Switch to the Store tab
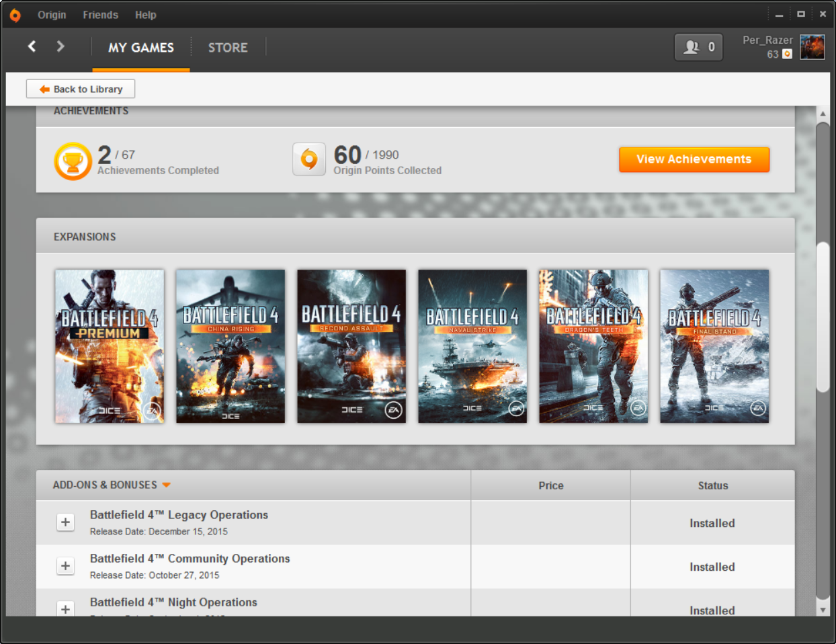Viewport: 836px width, 644px height. 228,48
